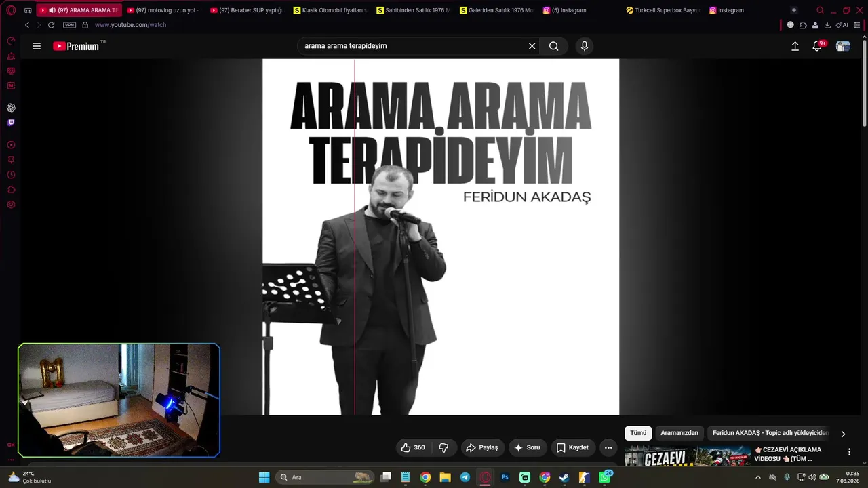868x488 pixels.
Task: Switch to Beraber SUP yaptığı tab
Action: click(x=247, y=10)
